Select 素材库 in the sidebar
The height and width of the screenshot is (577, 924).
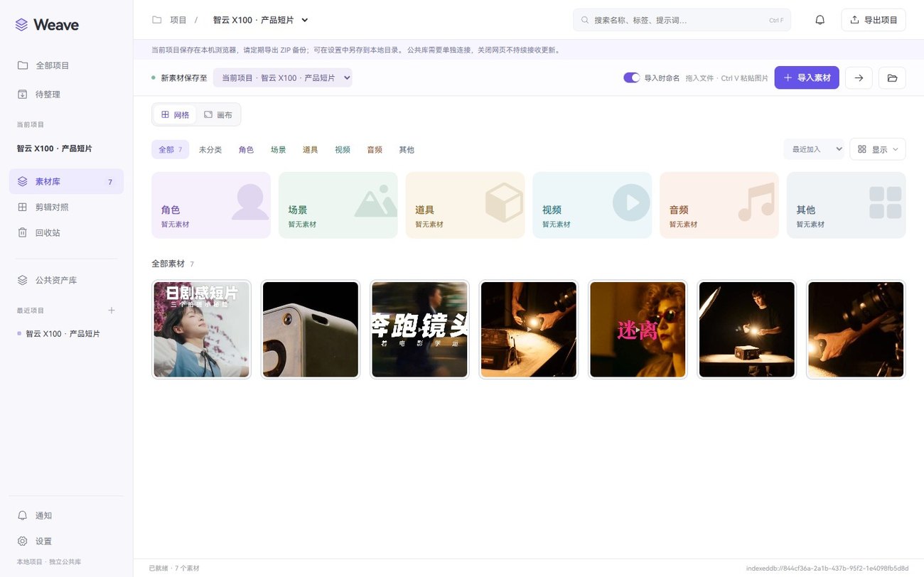pyautogui.click(x=66, y=182)
